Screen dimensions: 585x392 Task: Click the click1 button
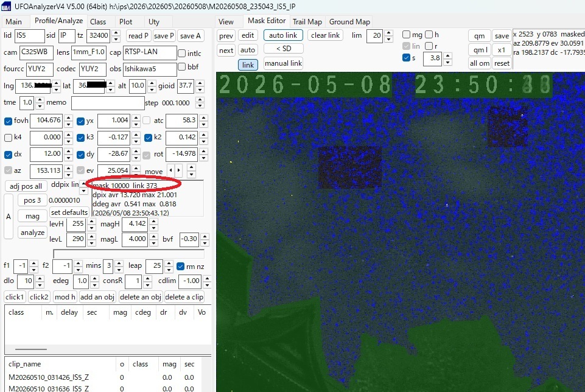point(15,297)
